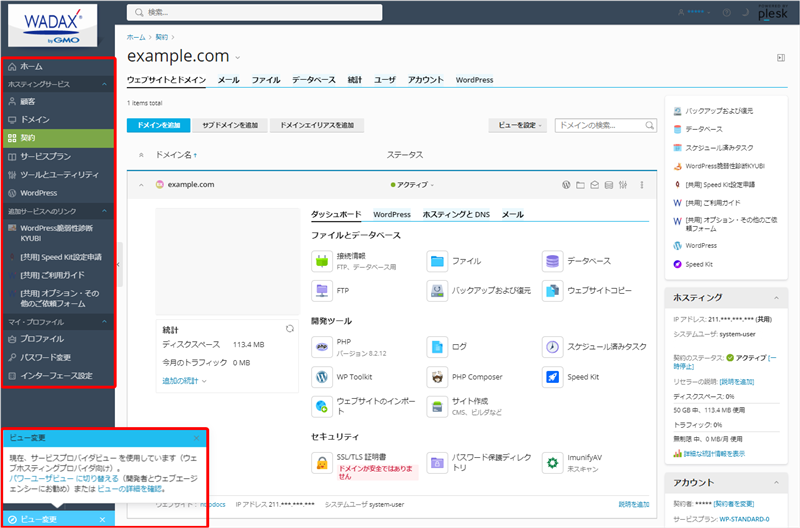Open the ホスティングと DNS domain tab
Viewport: 800px width, 528px height.
[456, 215]
